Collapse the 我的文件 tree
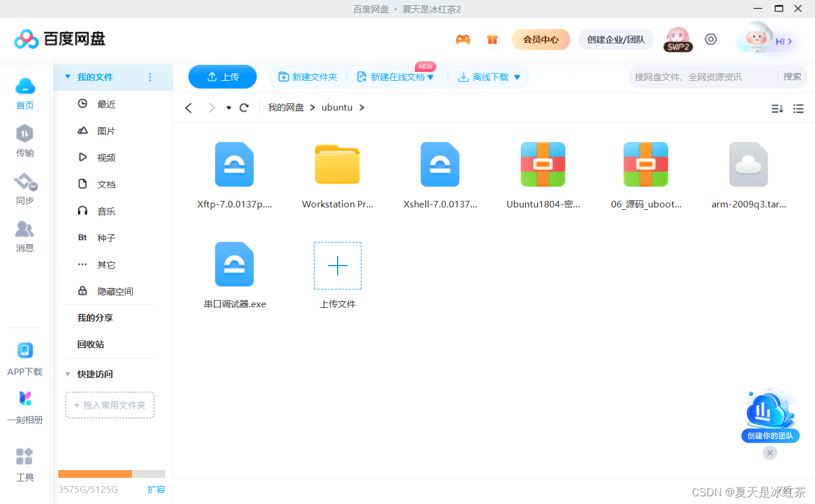This screenshot has height=504, width=815. pos(67,77)
